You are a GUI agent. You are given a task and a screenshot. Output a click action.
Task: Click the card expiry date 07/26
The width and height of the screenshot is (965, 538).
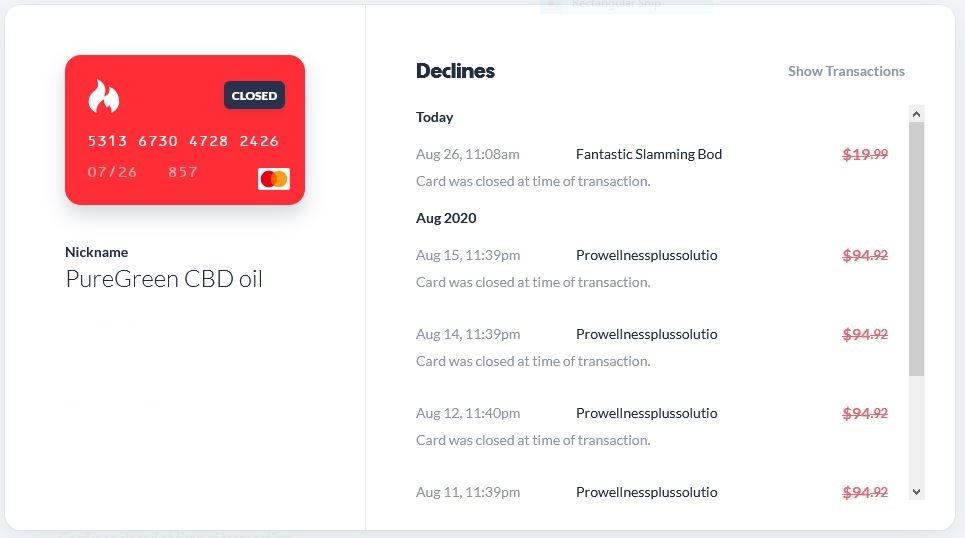[112, 172]
